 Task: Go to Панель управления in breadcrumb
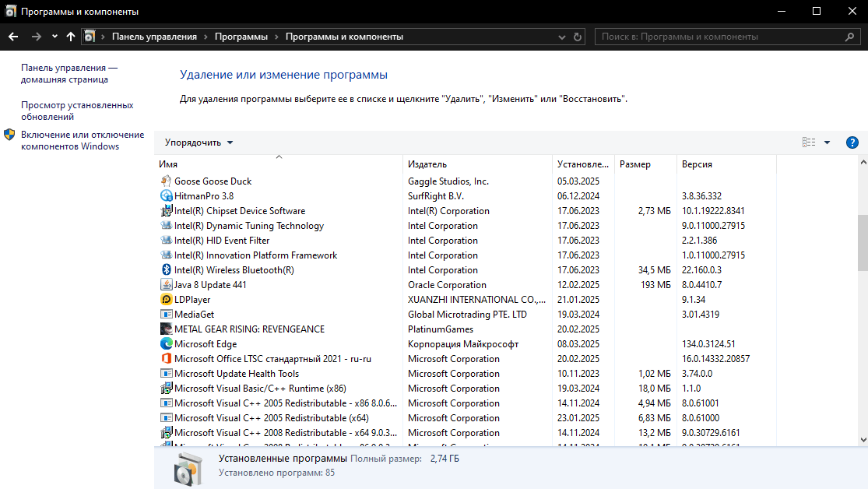pos(154,37)
